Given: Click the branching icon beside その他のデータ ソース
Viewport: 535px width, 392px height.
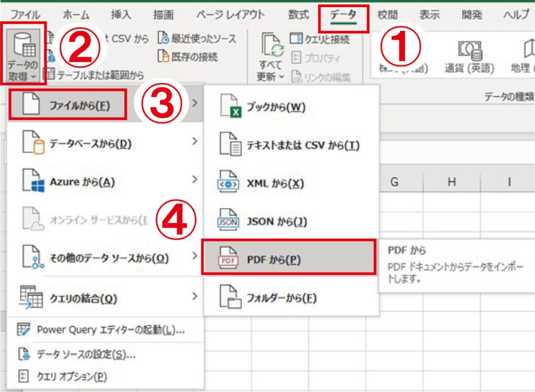Looking at the screenshot, I should [x=33, y=257].
